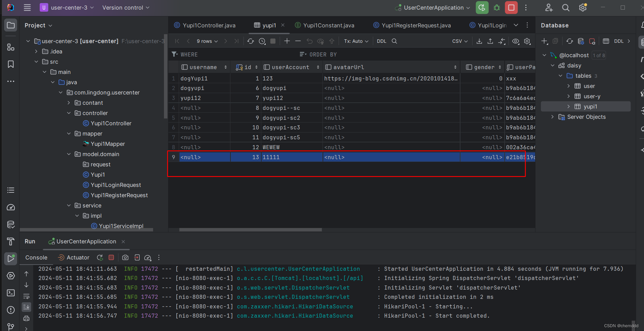644x331 pixels.
Task: Open Search Everywhere magnifier in the title bar
Action: click(x=566, y=8)
